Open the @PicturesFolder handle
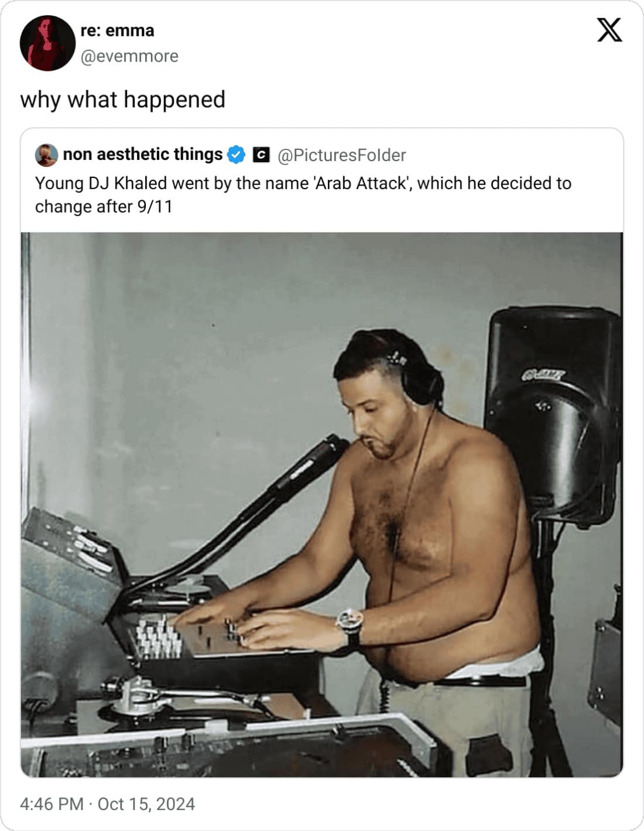This screenshot has width=644, height=831. click(341, 155)
